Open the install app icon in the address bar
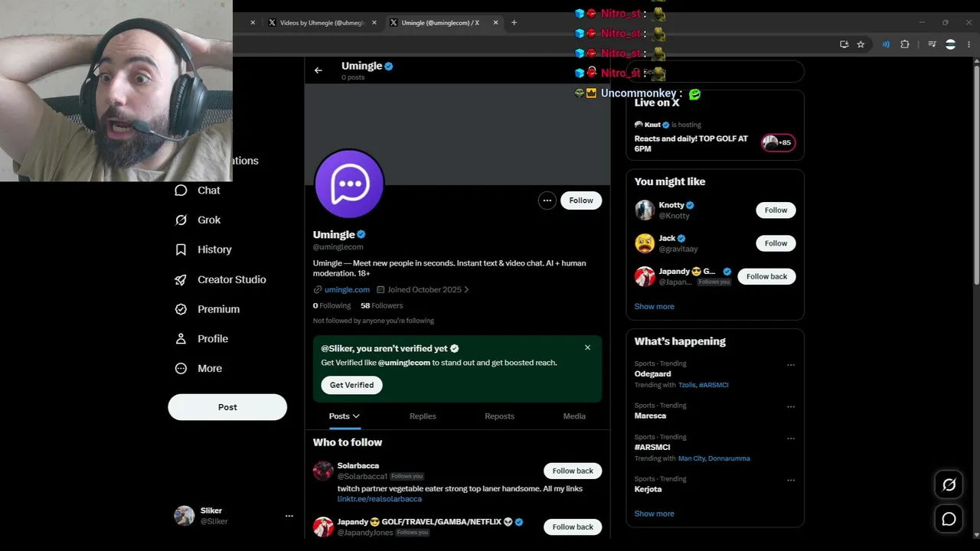This screenshot has width=980, height=551. [844, 44]
